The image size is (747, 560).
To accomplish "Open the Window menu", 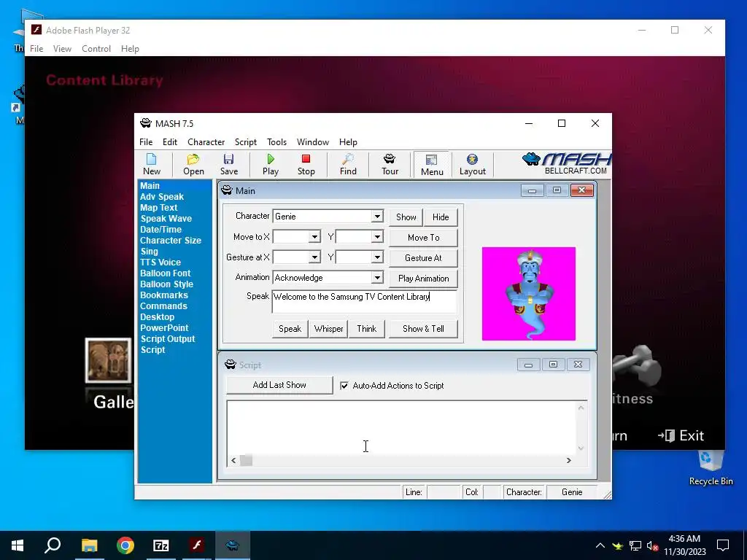I will [x=312, y=142].
